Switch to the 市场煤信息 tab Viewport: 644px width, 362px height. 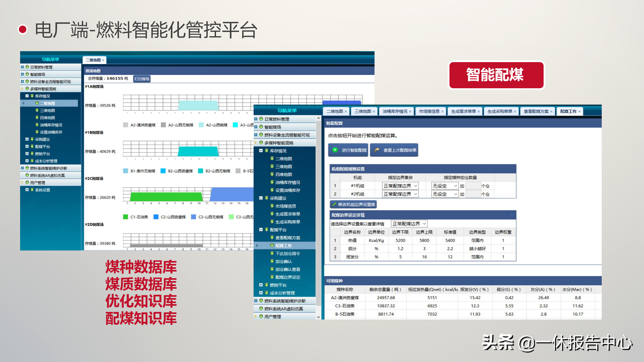tap(429, 112)
